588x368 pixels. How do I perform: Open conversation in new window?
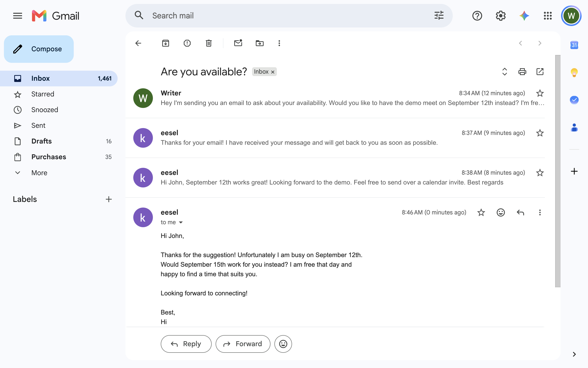(x=540, y=72)
